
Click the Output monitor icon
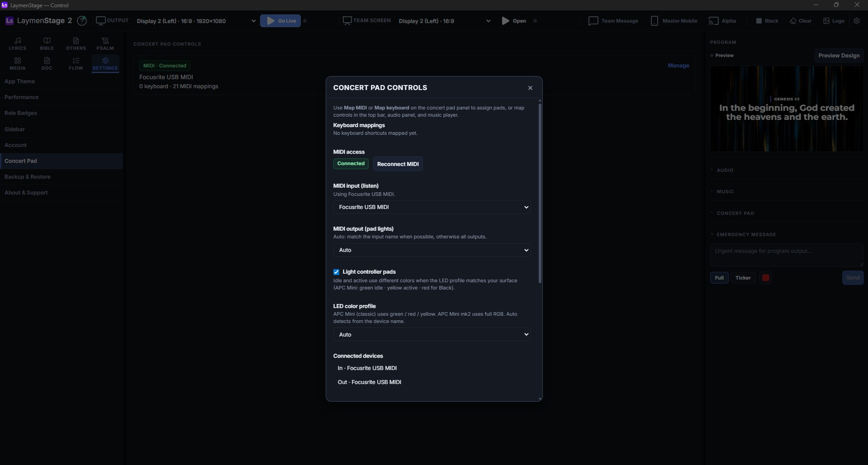[x=100, y=21]
